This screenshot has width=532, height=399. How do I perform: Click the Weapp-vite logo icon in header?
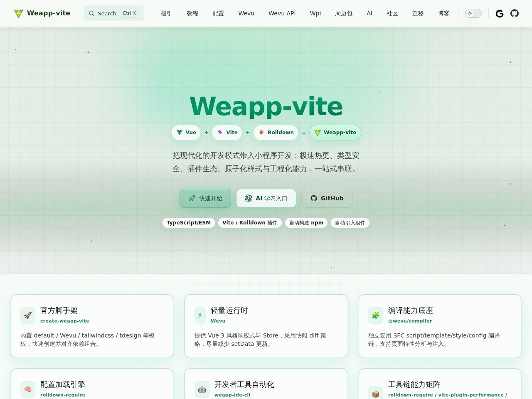tap(18, 13)
